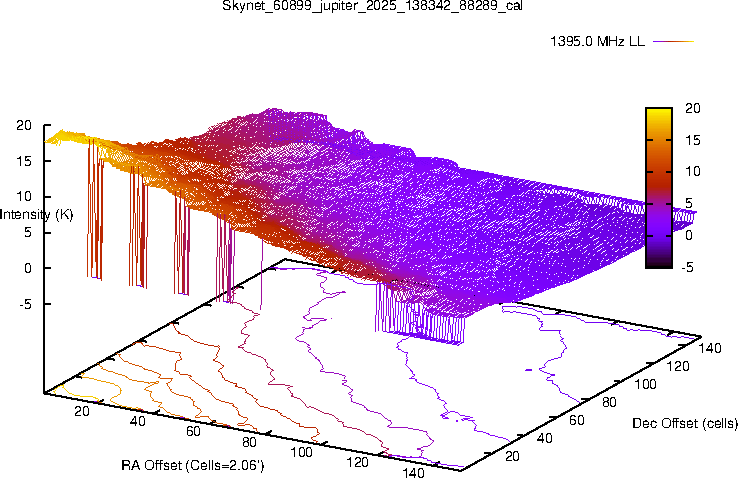Click the vertical color bar gradient

[x=658, y=188]
